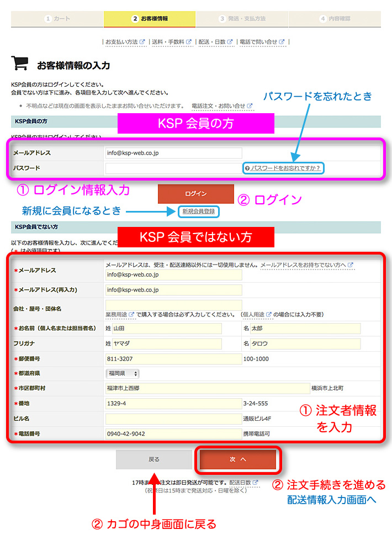Focus お名前 姓 field containing 山田
Screen dimensions: 392x540
click(167, 329)
